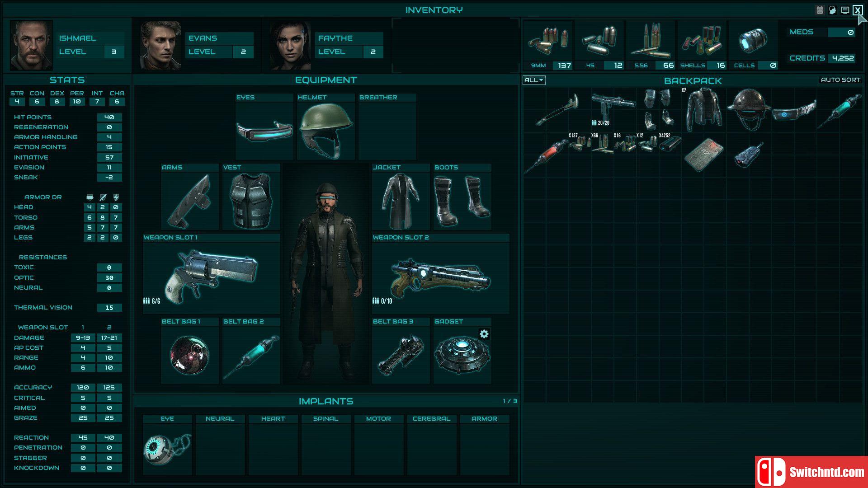The height and width of the screenshot is (488, 868).
Task: Pick the submachine gun with 20/20 ammo
Action: [x=613, y=108]
